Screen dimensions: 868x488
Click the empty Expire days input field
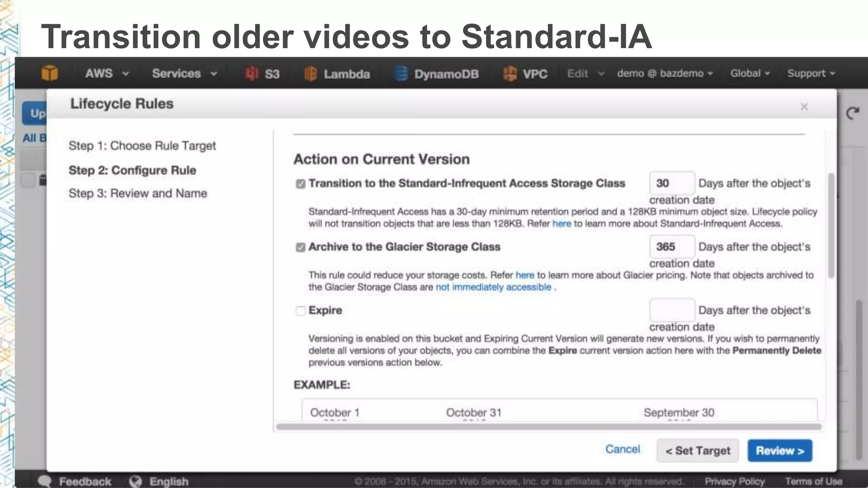pos(672,310)
